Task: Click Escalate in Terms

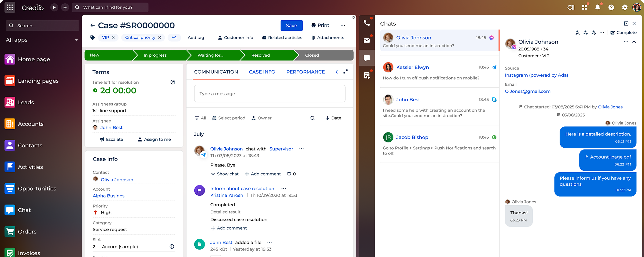Action: 111,139
